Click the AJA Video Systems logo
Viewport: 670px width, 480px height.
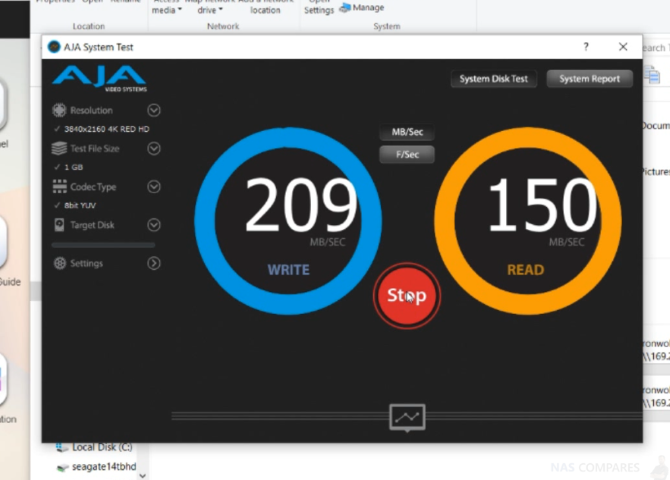(100, 78)
